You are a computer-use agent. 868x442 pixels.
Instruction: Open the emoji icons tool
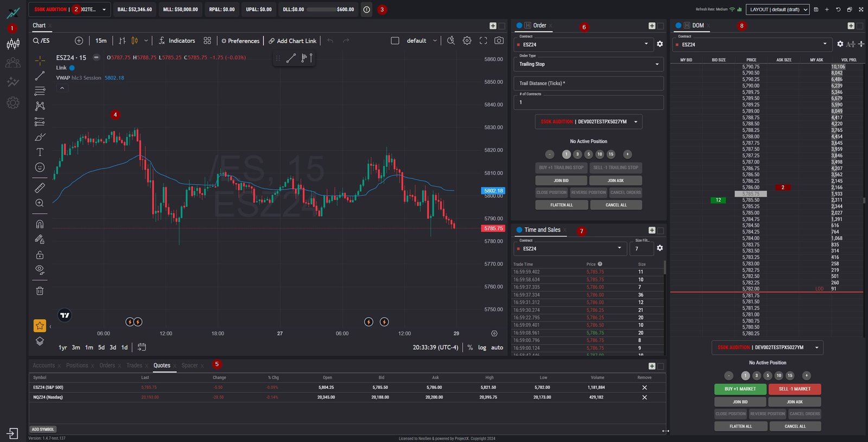(40, 167)
